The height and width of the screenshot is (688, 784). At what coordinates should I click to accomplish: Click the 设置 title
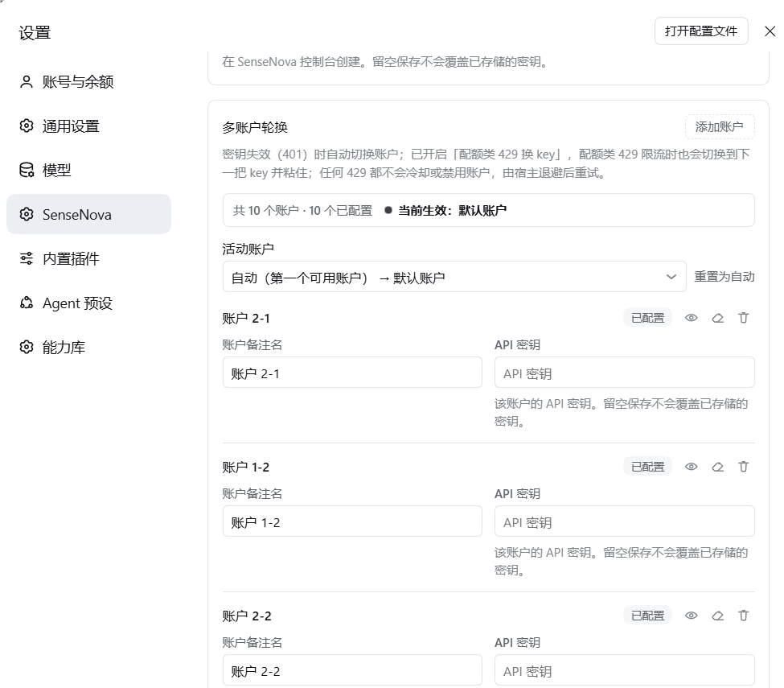pyautogui.click(x=35, y=32)
